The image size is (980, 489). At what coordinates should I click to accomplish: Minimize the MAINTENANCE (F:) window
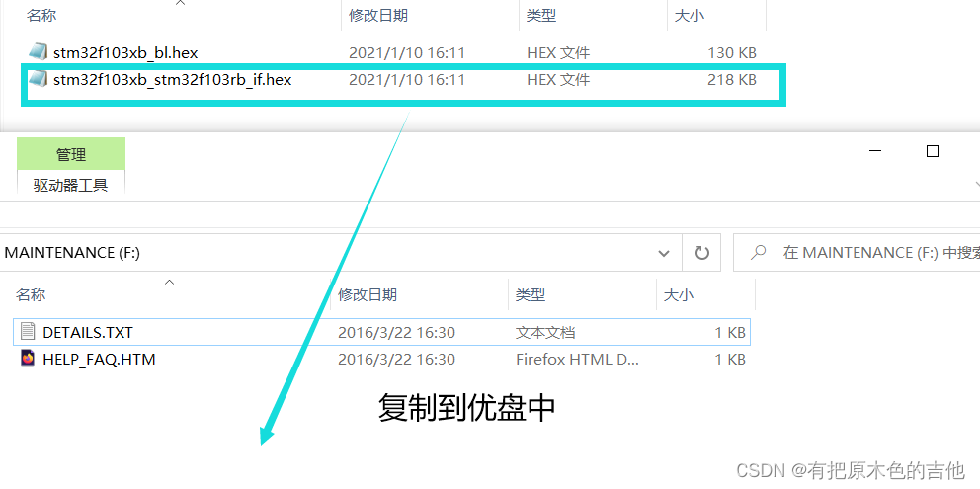[875, 151]
